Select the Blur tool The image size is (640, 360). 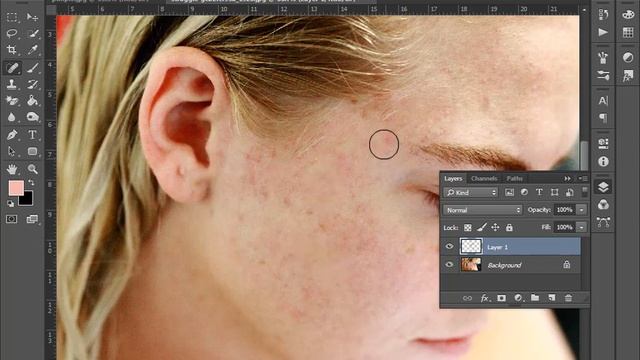pyautogui.click(x=12, y=118)
